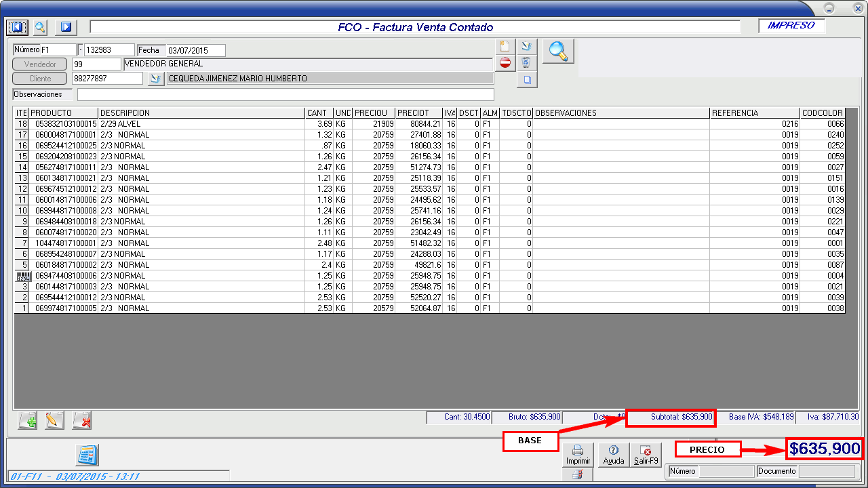Add a new line item with green plus
Screen dimensions: 868x488
point(28,421)
